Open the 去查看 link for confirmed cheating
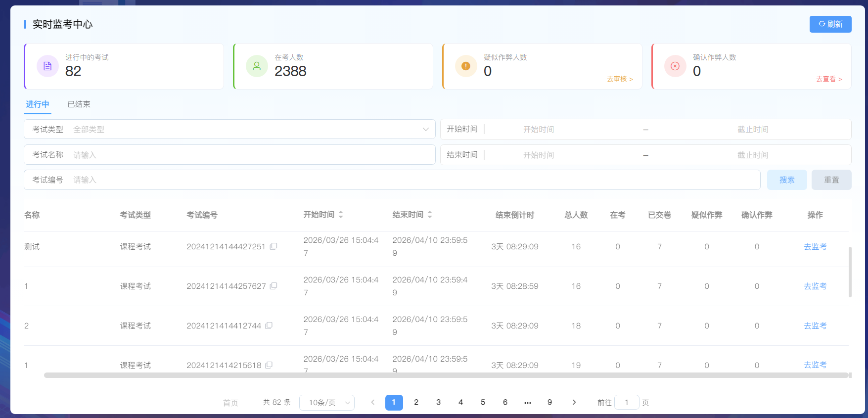The image size is (868, 418). (x=829, y=79)
